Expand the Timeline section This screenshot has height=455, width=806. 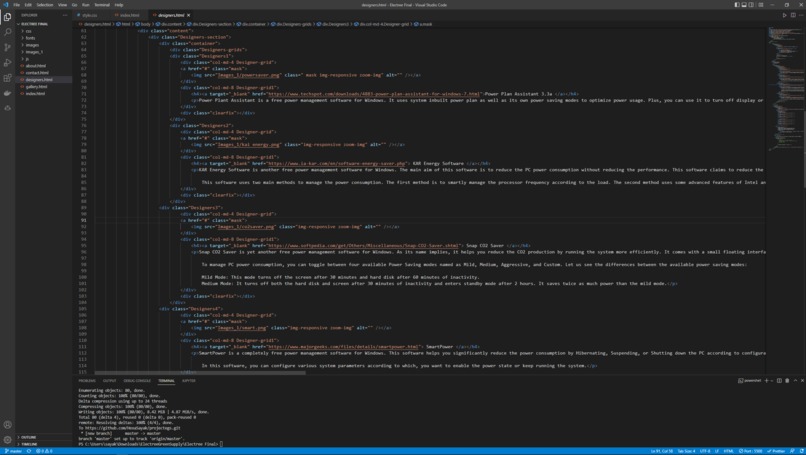[29, 444]
